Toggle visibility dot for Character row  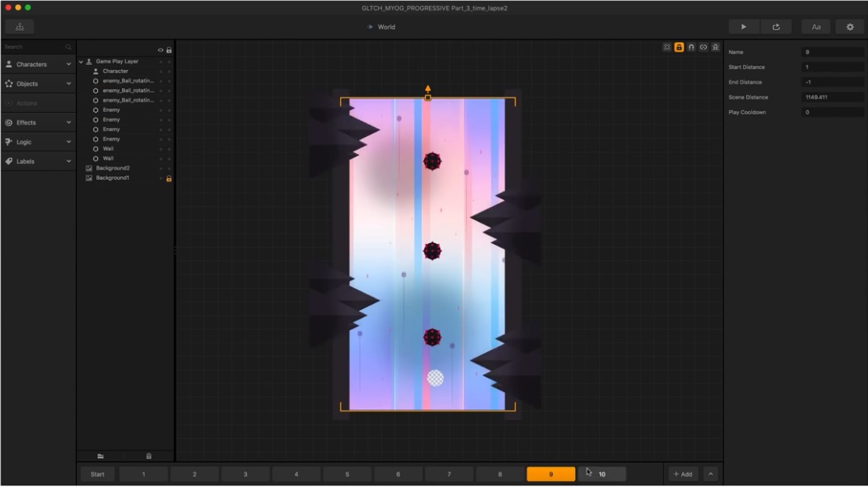pos(161,72)
